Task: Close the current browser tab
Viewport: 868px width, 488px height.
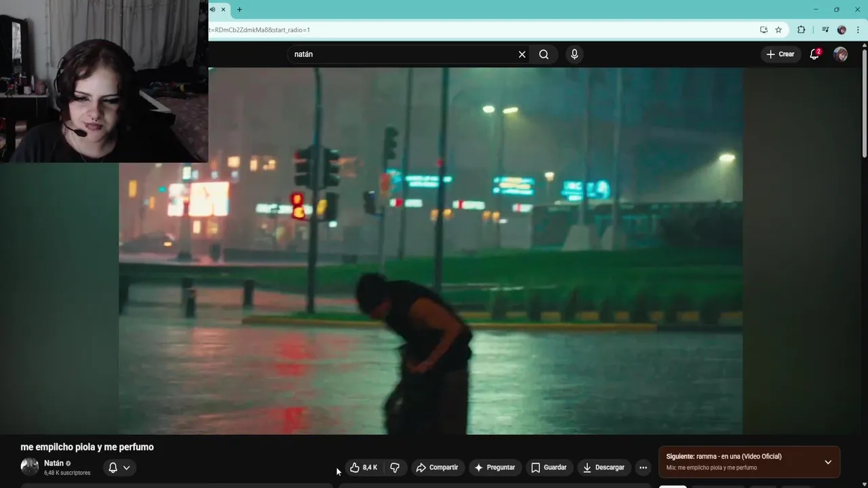Action: click(223, 9)
